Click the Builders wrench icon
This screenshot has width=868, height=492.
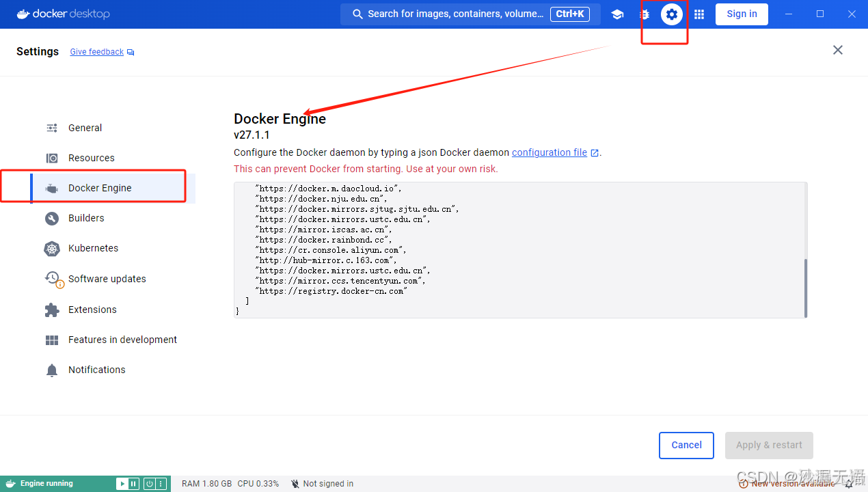click(x=52, y=219)
